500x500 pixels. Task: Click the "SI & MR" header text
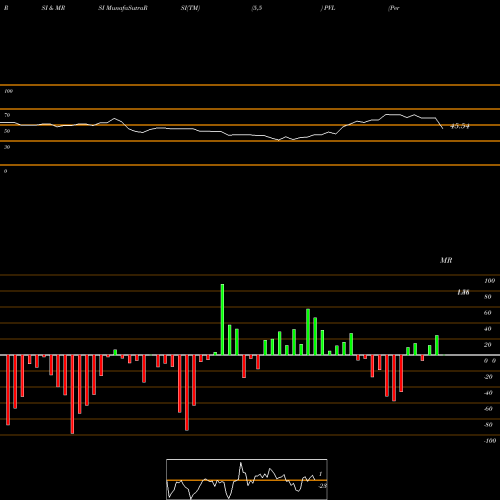pos(53,8)
